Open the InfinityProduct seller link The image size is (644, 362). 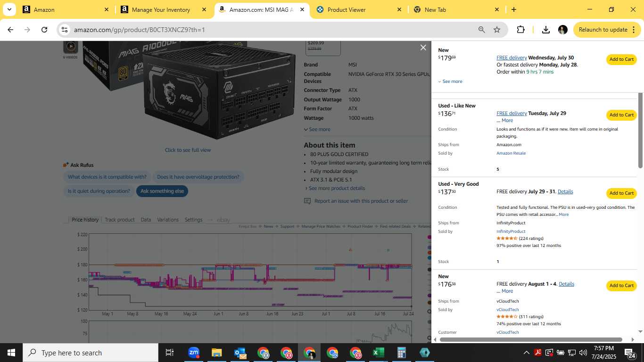511,231
